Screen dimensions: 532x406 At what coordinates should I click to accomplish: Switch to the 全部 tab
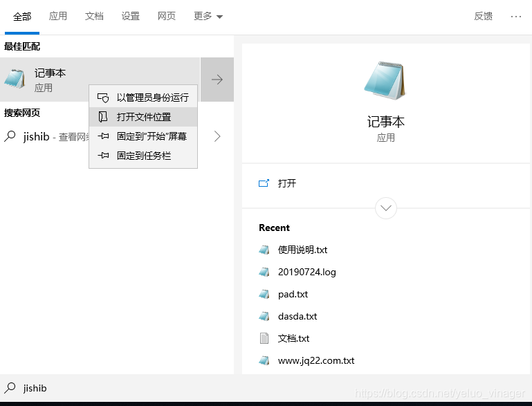tap(22, 17)
